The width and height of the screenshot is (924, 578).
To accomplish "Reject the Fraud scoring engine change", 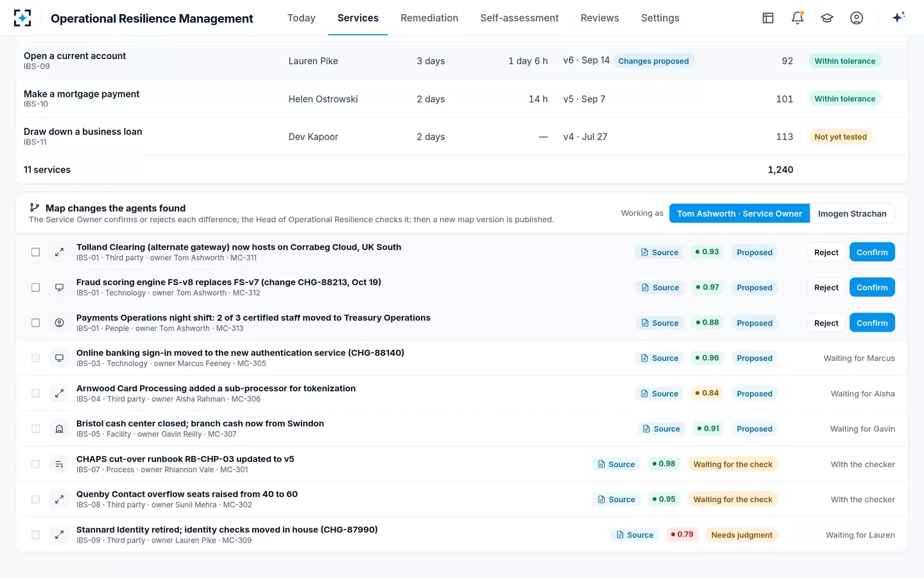I will coord(826,288).
